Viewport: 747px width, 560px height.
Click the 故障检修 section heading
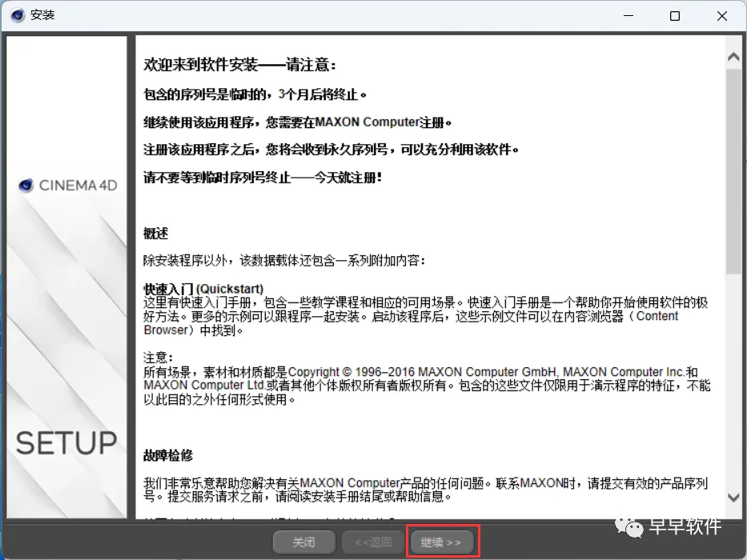(168, 455)
